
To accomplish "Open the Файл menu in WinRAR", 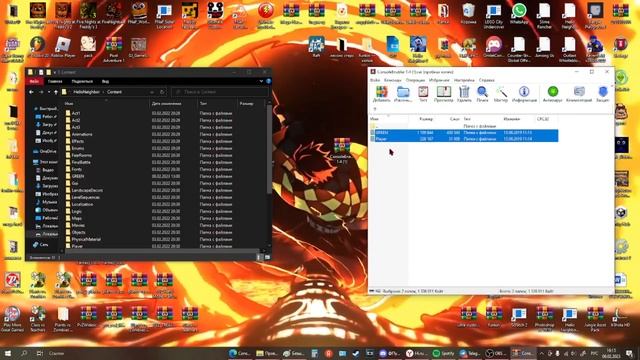I will [375, 80].
